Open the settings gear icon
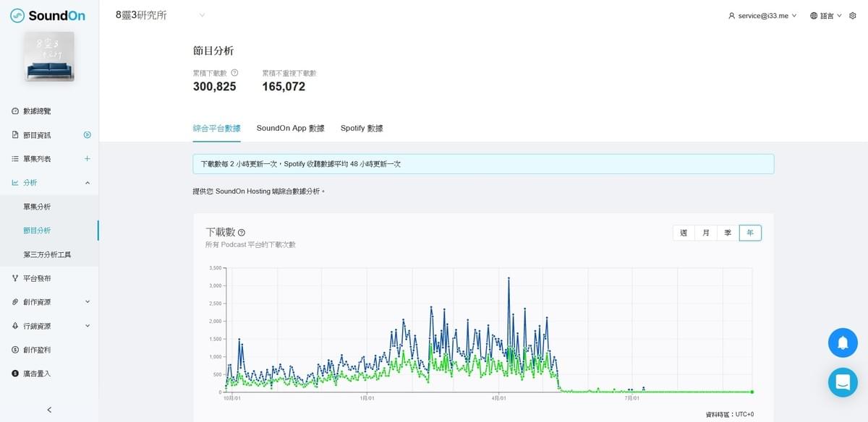This screenshot has width=868, height=422. (853, 15)
